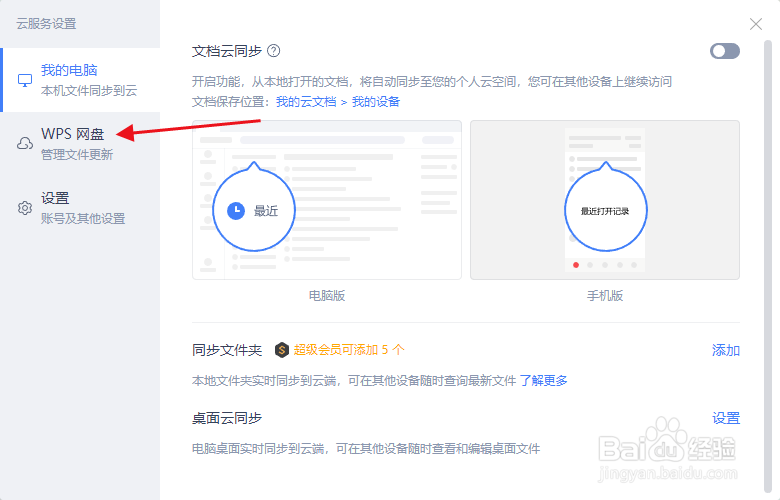Click the gear icon for 设置
This screenshot has width=780, height=500.
[25, 207]
